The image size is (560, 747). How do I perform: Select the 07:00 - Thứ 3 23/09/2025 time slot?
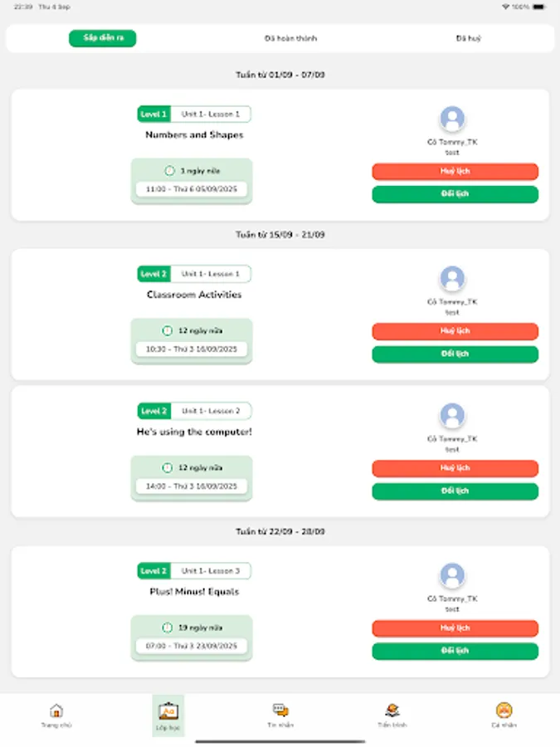pyautogui.click(x=192, y=646)
